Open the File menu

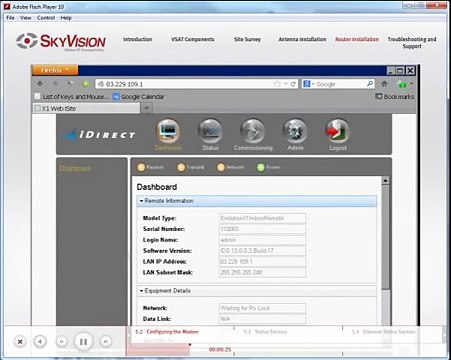11,18
